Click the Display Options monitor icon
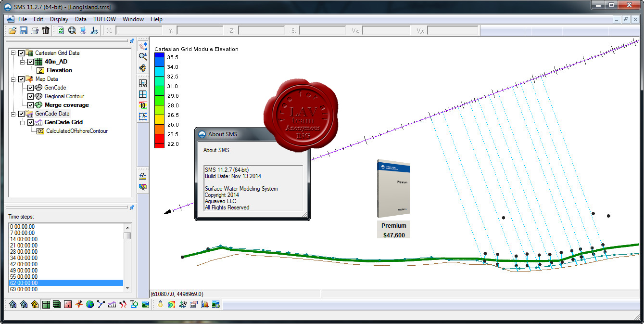644x324 pixels. [83, 30]
